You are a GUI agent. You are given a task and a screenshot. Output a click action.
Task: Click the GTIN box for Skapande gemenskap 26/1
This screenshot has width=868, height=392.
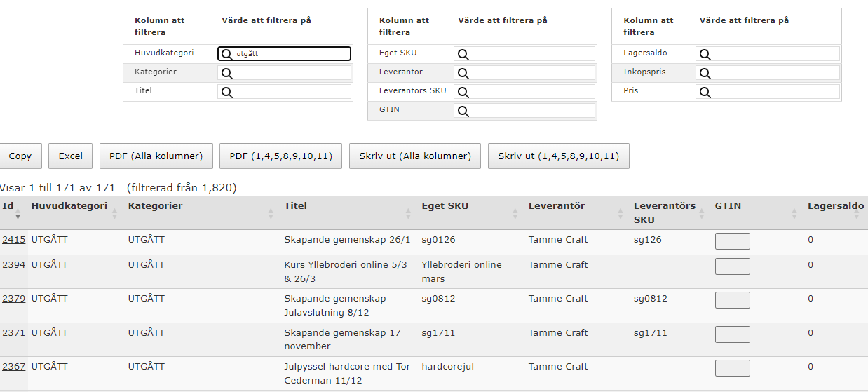click(732, 241)
